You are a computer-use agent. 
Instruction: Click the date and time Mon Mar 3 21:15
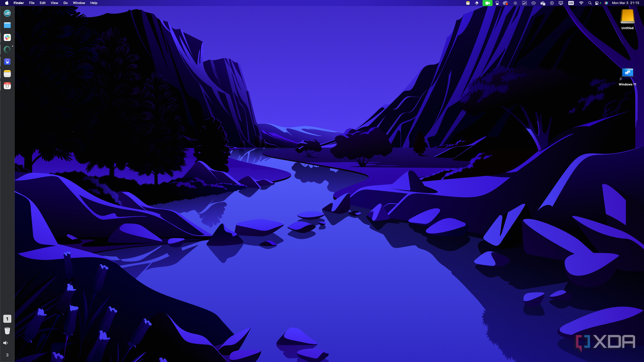(x=626, y=3)
